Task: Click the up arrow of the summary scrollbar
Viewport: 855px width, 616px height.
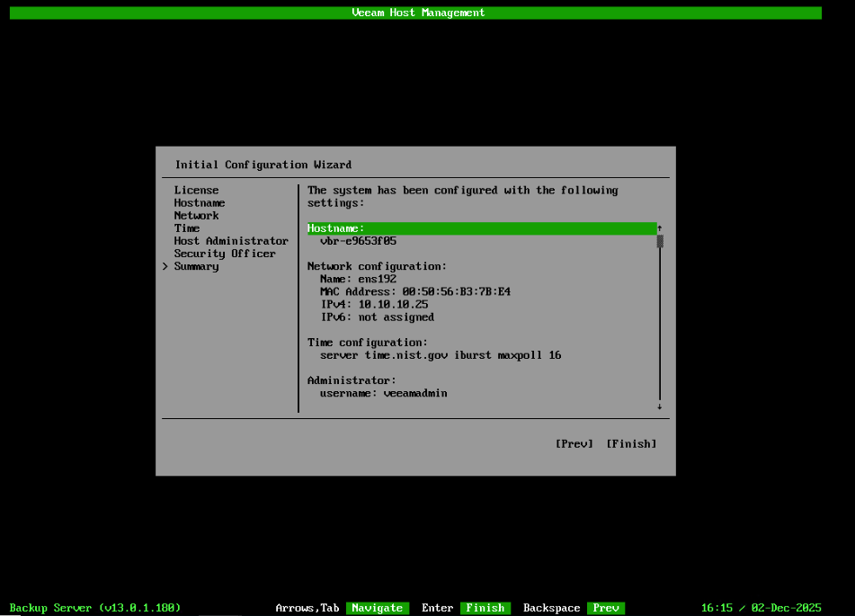Action: tap(659, 228)
